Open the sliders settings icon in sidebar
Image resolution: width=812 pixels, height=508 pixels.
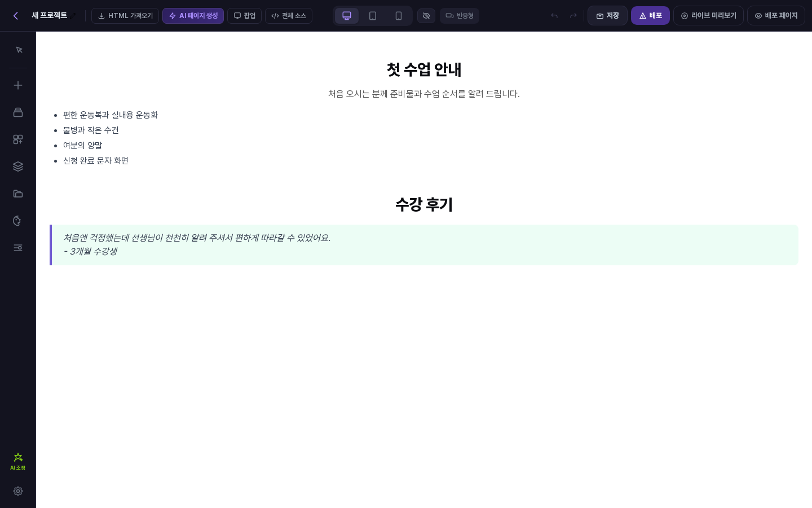(18, 248)
